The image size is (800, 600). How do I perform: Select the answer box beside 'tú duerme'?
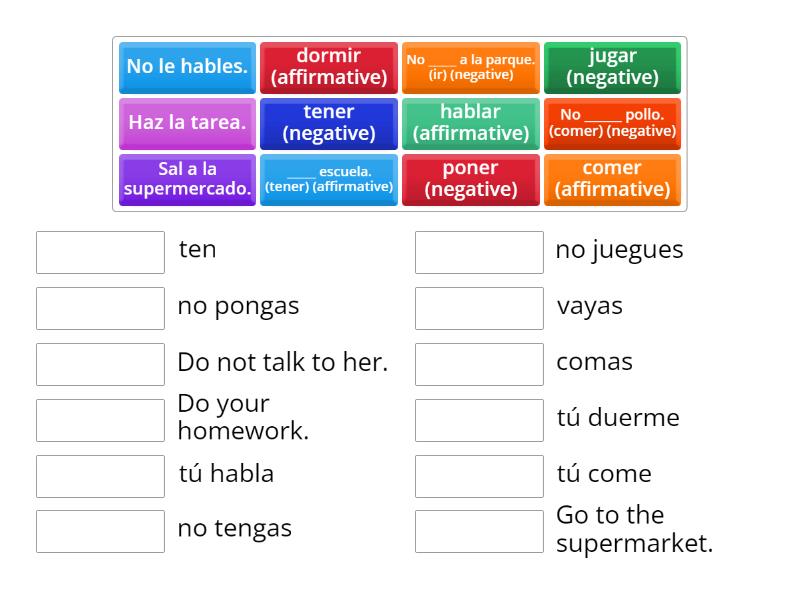click(x=479, y=419)
